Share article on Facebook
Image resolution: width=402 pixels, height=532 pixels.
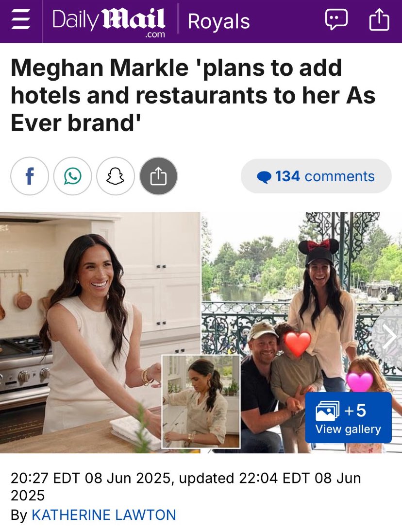(30, 176)
